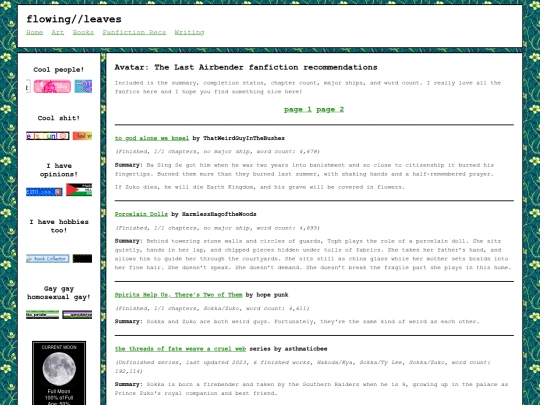Viewport: 540px width, 405px height.
Task: Open the Fanfiction Recs section
Action: click(x=134, y=32)
